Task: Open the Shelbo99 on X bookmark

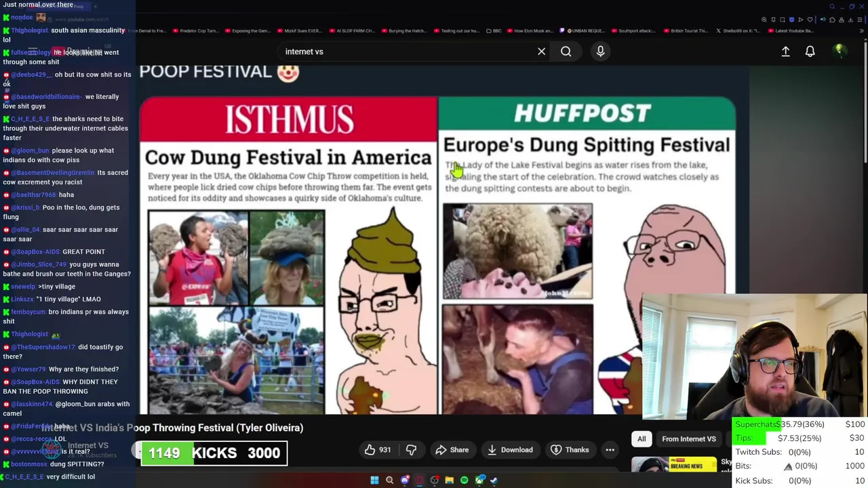Action: [x=738, y=30]
